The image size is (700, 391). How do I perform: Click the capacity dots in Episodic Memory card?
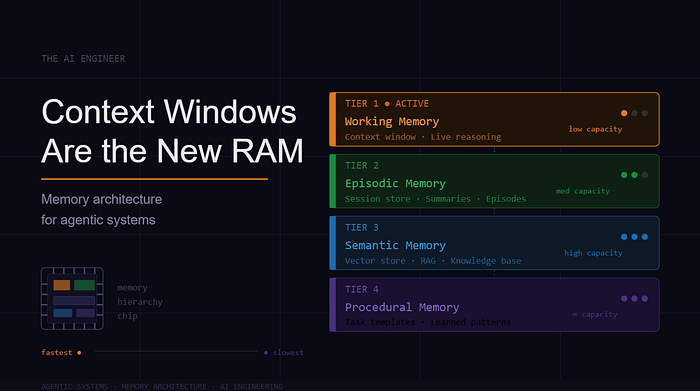click(634, 175)
